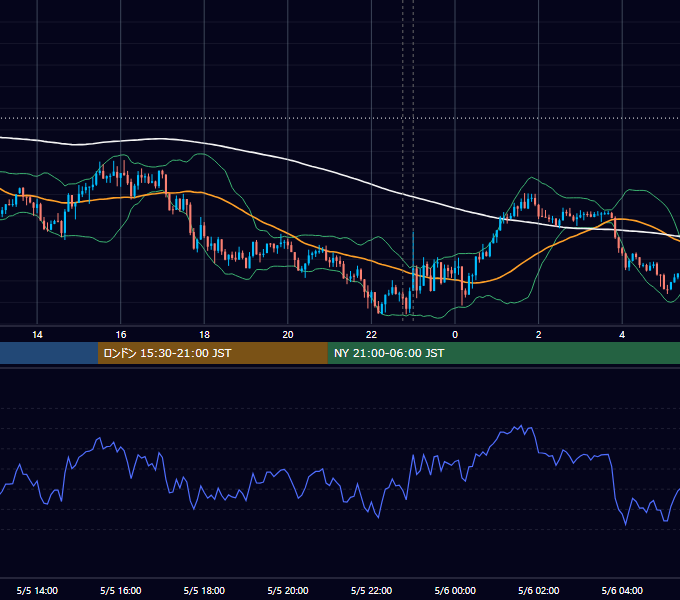
Task: Click the 18 hour axis label
Action: pos(204,335)
